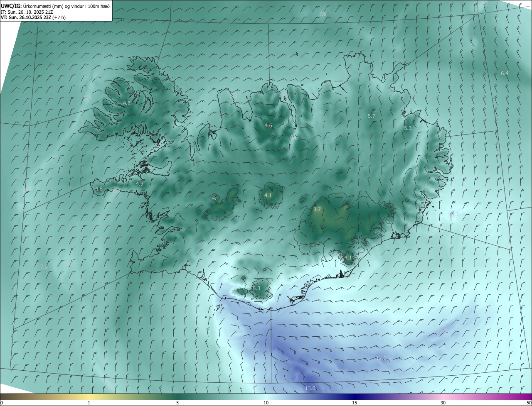The image size is (532, 406).
Task: Click the '5' tick on the color scale
Action: (x=177, y=403)
